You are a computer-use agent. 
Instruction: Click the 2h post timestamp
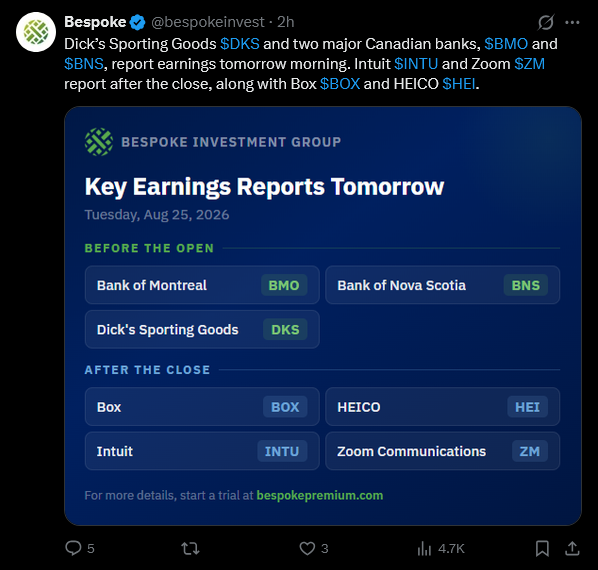(286, 22)
